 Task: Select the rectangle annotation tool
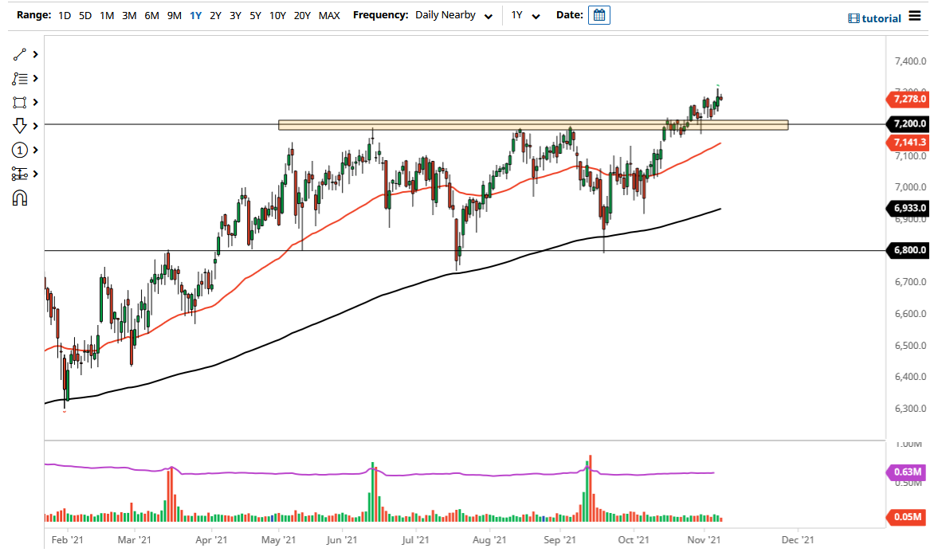pos(20,102)
